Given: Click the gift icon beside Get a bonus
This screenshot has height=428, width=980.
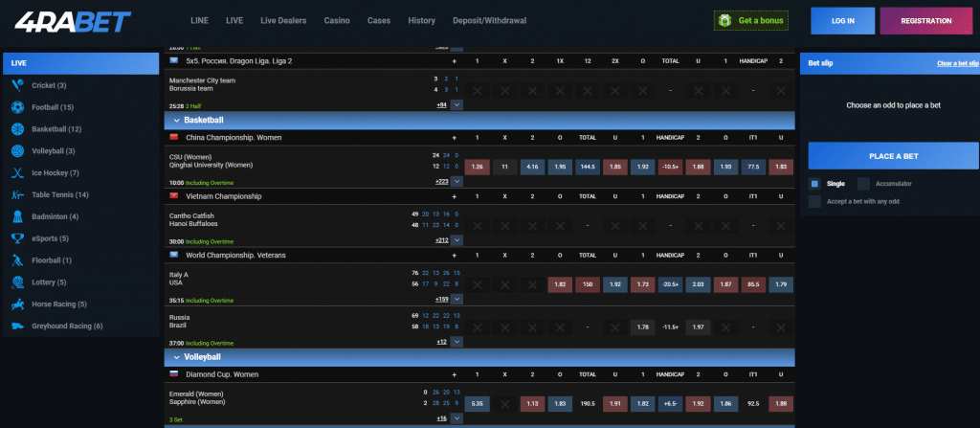Looking at the screenshot, I should coord(726,20).
